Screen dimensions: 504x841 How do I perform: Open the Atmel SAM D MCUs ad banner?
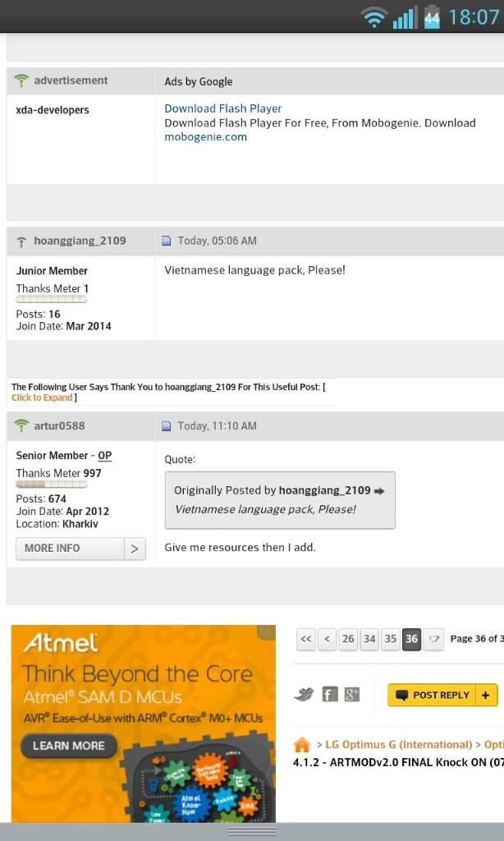[143, 723]
